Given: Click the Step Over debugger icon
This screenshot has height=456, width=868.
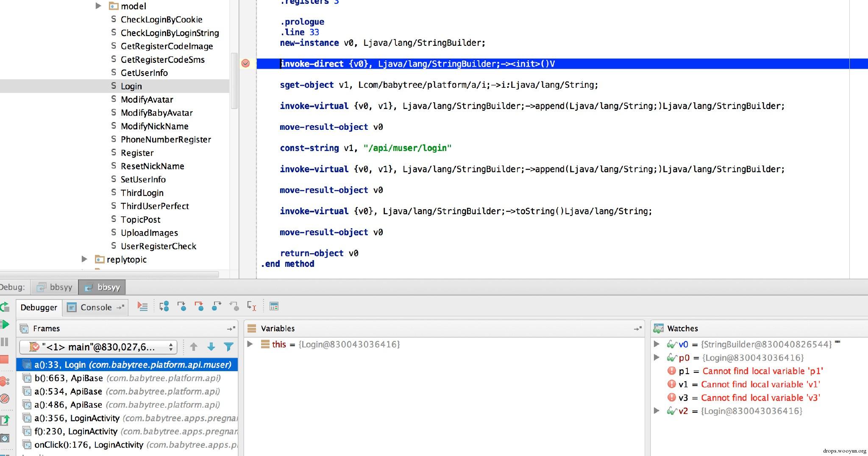Looking at the screenshot, I should (x=164, y=306).
